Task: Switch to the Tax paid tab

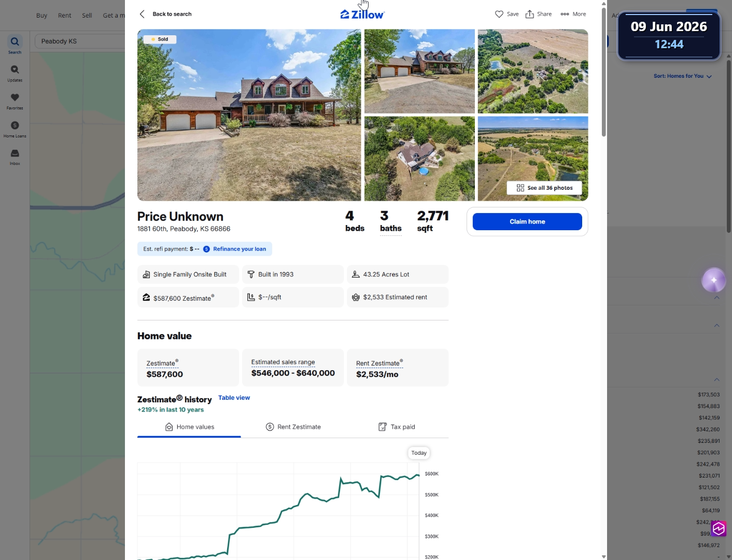Action: point(397,427)
